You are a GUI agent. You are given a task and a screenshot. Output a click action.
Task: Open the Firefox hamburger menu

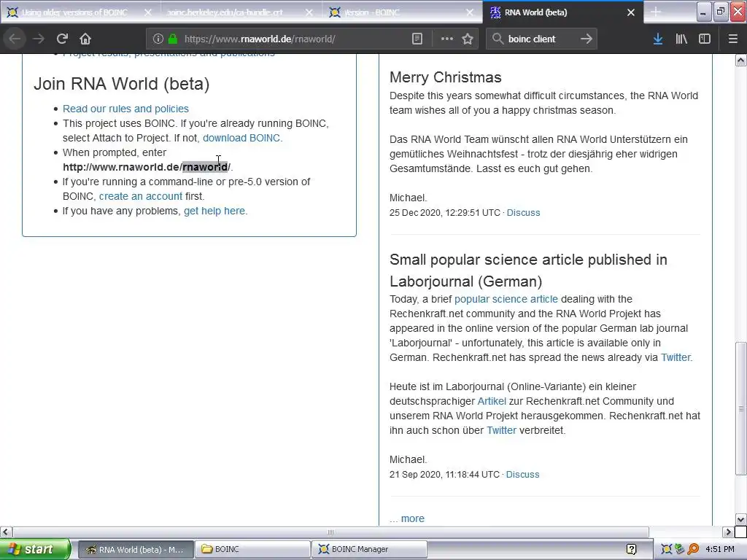[x=732, y=39]
